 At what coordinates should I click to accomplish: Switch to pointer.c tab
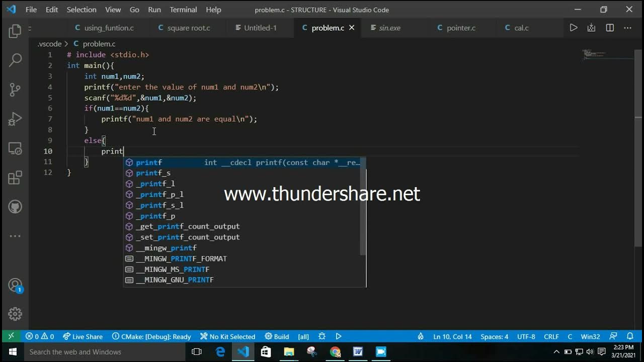[456, 28]
